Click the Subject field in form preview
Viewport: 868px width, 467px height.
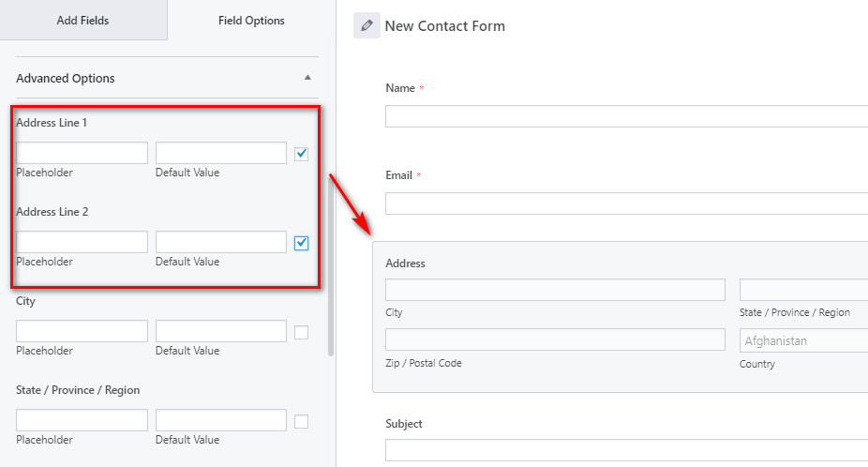pos(626,450)
